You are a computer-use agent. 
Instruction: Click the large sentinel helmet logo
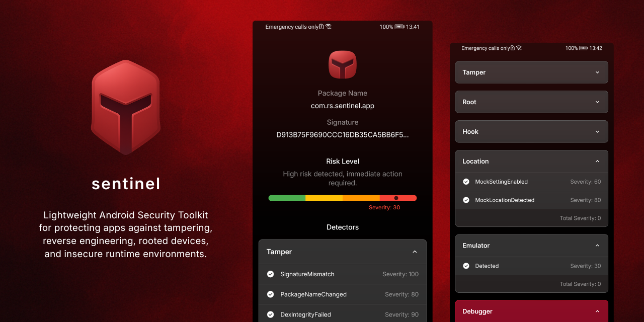[x=126, y=107]
